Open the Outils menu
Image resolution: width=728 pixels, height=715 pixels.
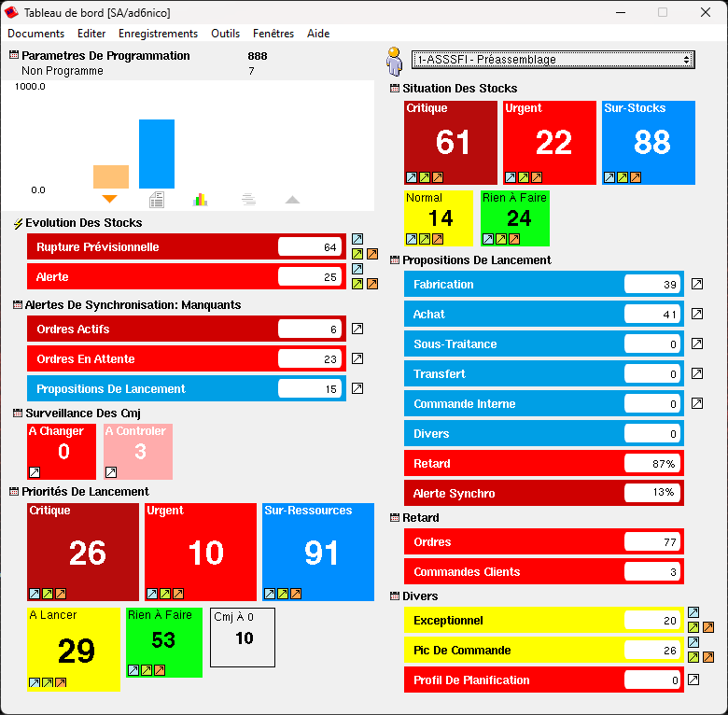pyautogui.click(x=225, y=34)
